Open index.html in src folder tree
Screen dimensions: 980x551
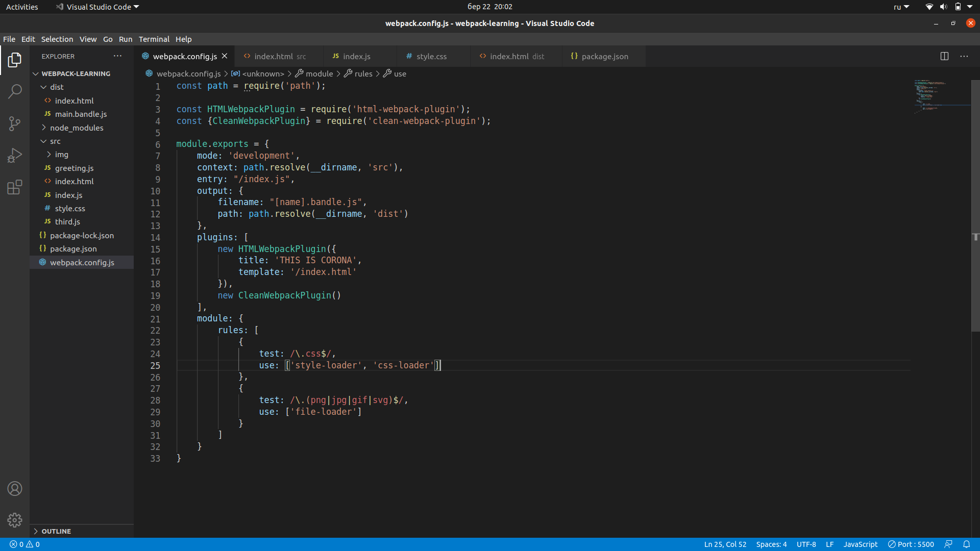pos(82,182)
